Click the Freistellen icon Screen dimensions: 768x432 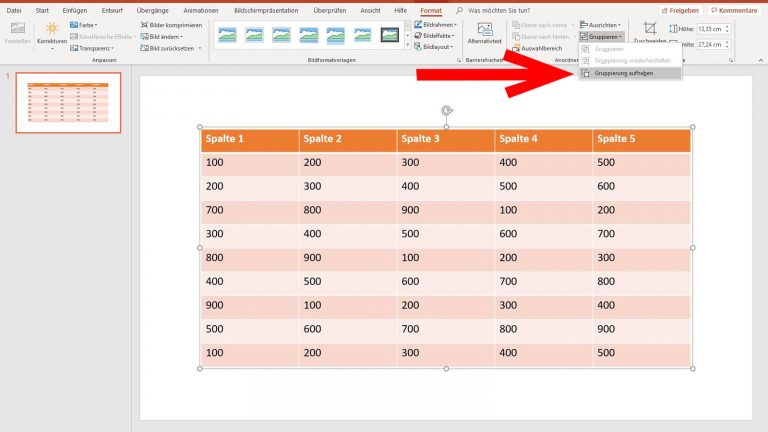18,28
